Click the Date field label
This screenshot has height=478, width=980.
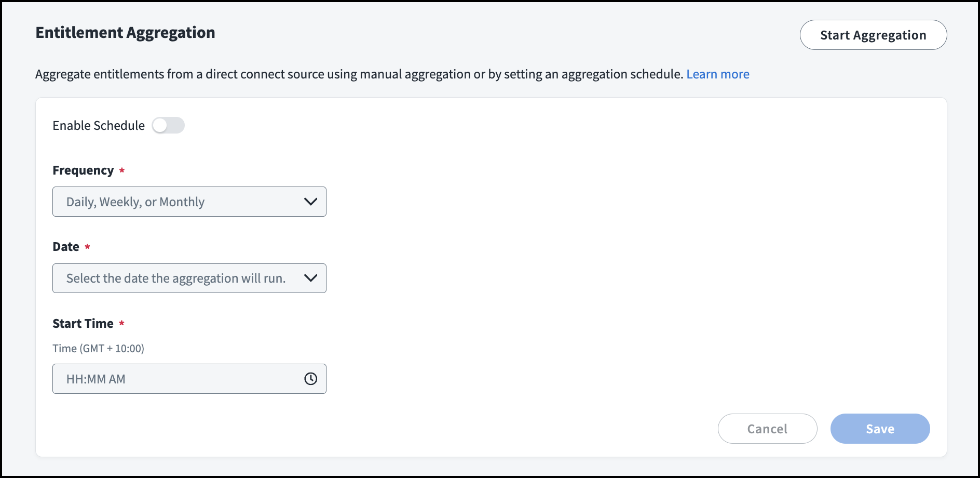click(x=66, y=247)
